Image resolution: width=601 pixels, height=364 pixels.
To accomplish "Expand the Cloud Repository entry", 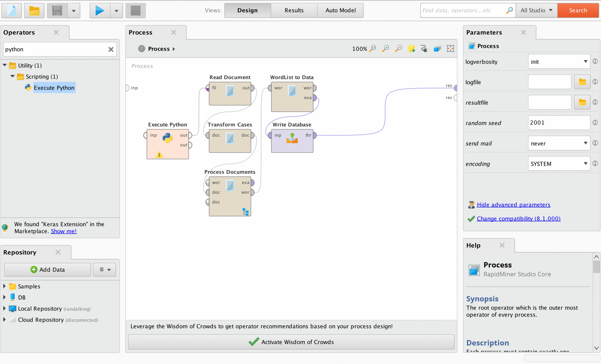I will pos(4,320).
